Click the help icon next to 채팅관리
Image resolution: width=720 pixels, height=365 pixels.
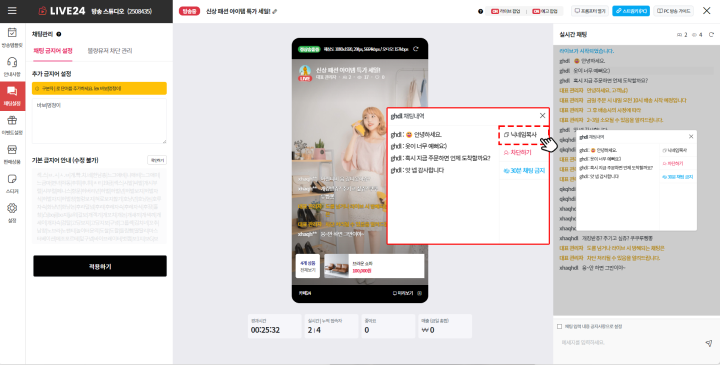point(59,34)
